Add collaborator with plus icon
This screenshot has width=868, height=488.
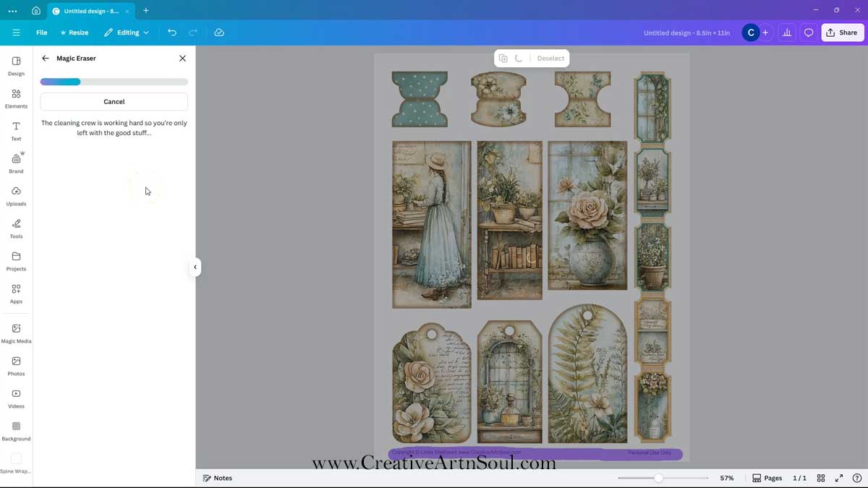(x=765, y=33)
